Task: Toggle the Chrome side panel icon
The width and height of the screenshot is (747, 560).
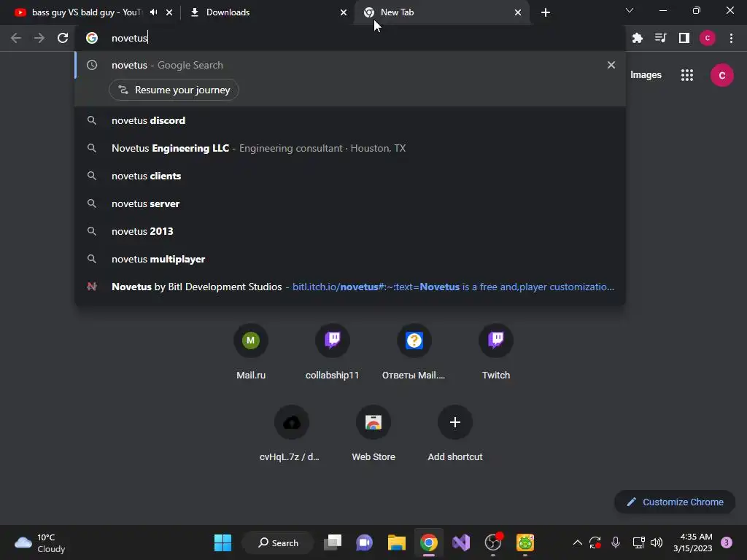Action: coord(684,38)
